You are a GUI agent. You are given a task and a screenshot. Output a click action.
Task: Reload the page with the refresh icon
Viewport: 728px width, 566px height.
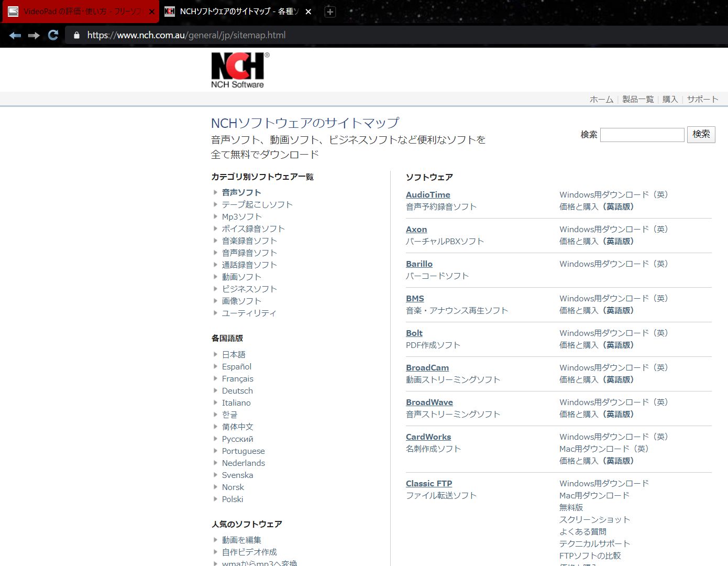[x=53, y=35]
